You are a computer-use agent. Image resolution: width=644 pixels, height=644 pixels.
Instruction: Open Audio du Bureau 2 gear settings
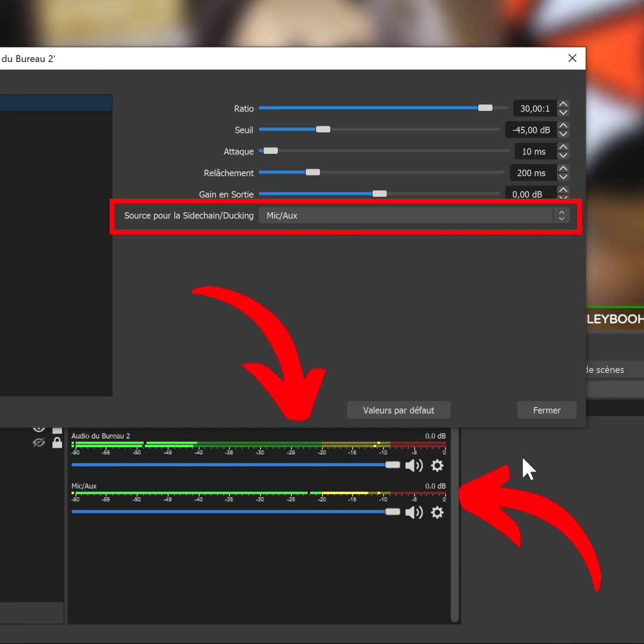tap(437, 466)
